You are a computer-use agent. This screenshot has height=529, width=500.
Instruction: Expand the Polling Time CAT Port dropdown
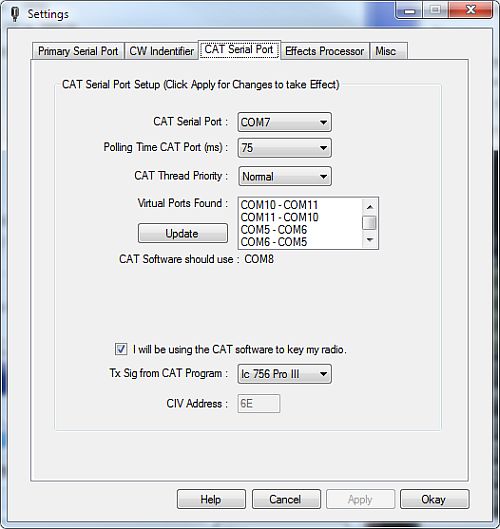[x=284, y=148]
